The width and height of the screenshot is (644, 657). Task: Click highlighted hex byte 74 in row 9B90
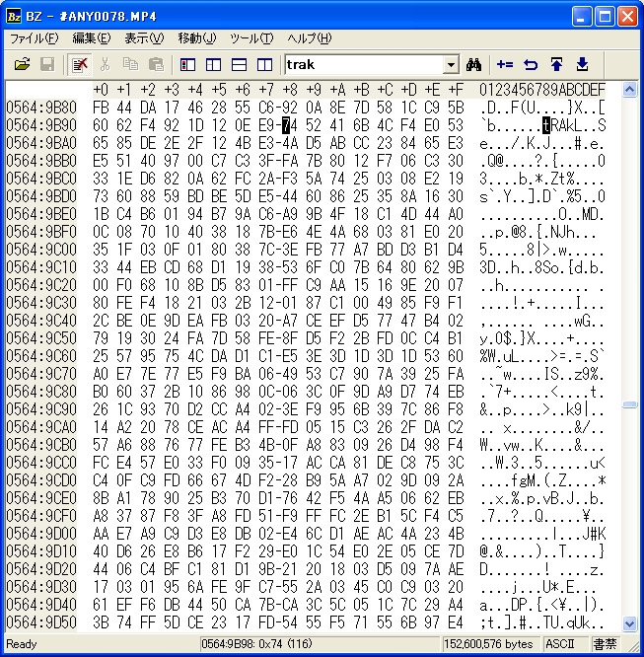click(x=290, y=125)
